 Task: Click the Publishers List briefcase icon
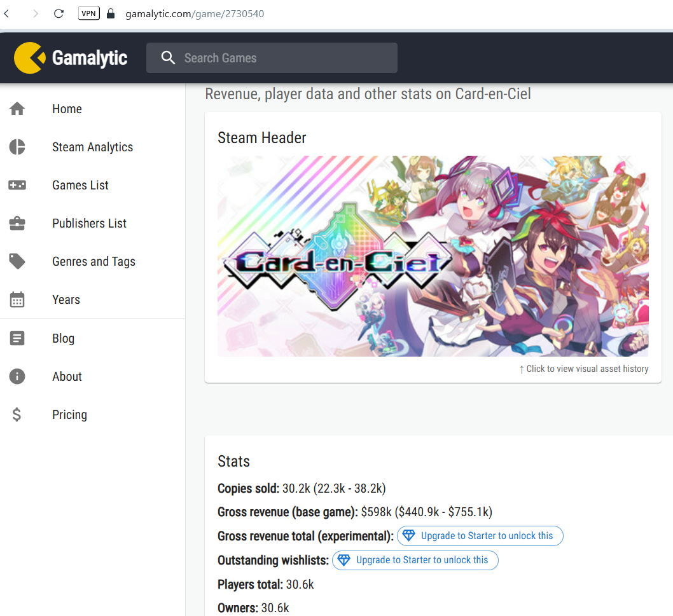tap(17, 224)
